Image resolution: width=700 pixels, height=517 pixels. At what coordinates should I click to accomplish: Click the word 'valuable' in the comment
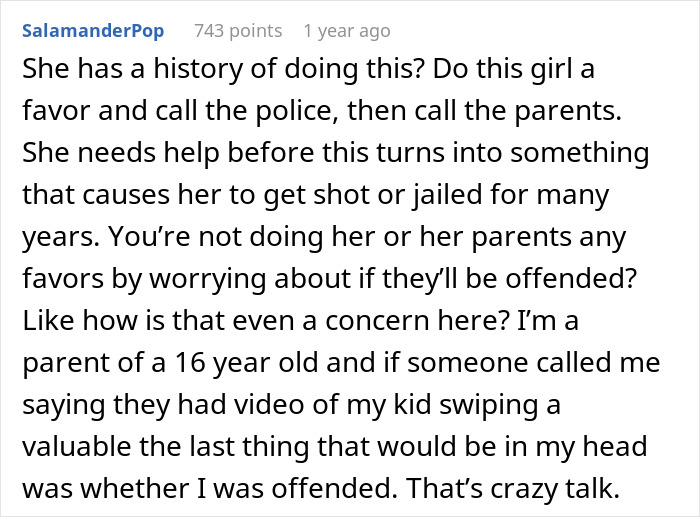click(x=76, y=446)
